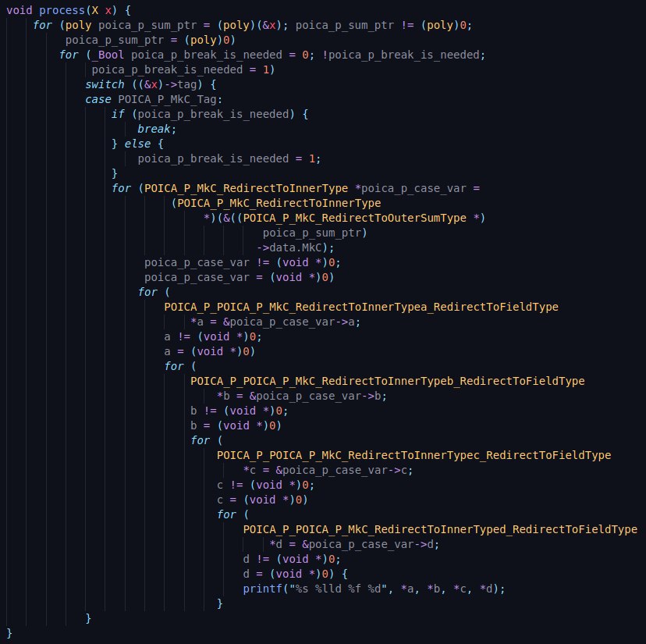Click the final closing brace of process function
This screenshot has height=644, width=646.
click(9, 633)
